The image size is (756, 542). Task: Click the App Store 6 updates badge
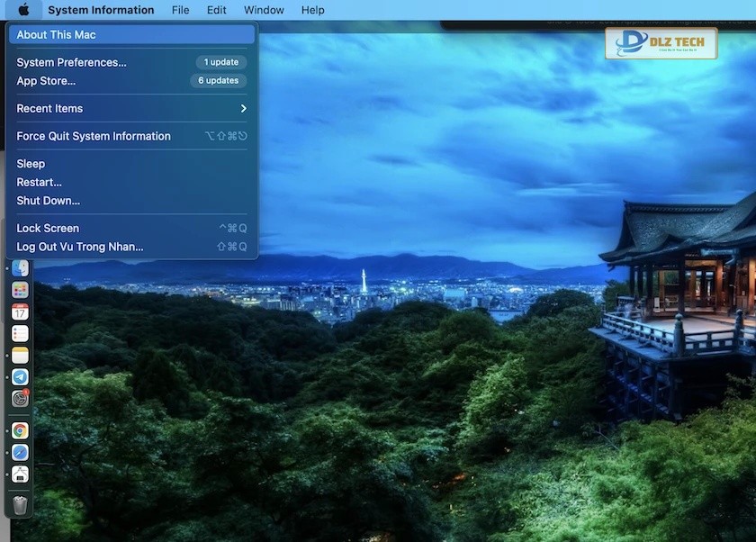pyautogui.click(x=220, y=81)
